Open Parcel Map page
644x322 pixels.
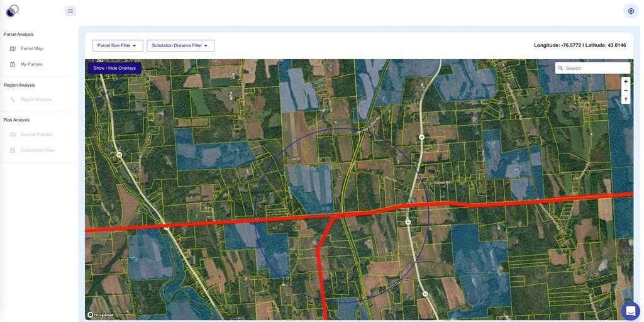click(31, 49)
